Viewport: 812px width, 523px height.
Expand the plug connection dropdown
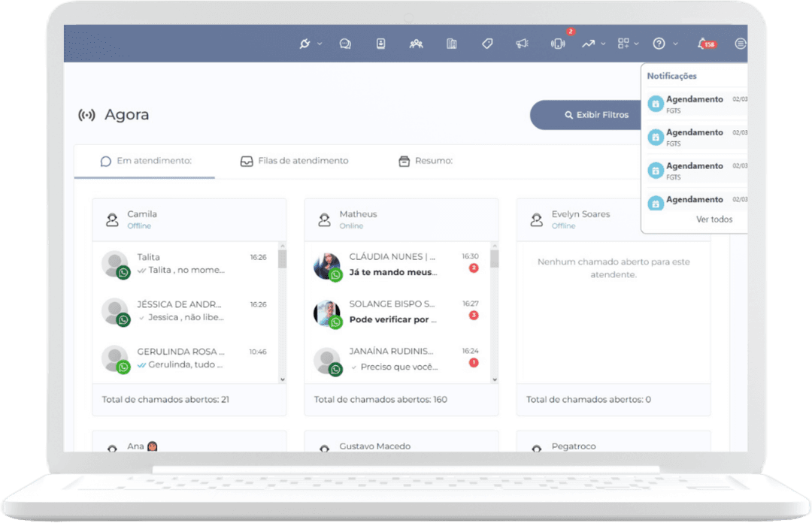coord(310,44)
